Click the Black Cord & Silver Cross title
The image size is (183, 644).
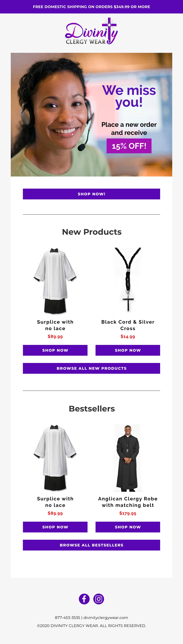(x=128, y=325)
